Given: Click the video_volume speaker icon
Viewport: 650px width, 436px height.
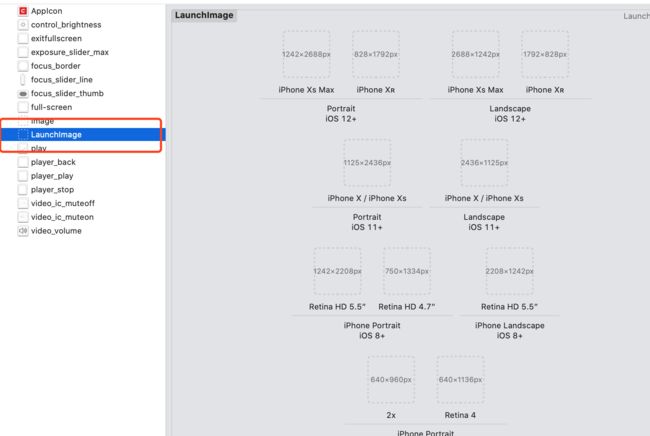Looking at the screenshot, I should click(x=23, y=231).
